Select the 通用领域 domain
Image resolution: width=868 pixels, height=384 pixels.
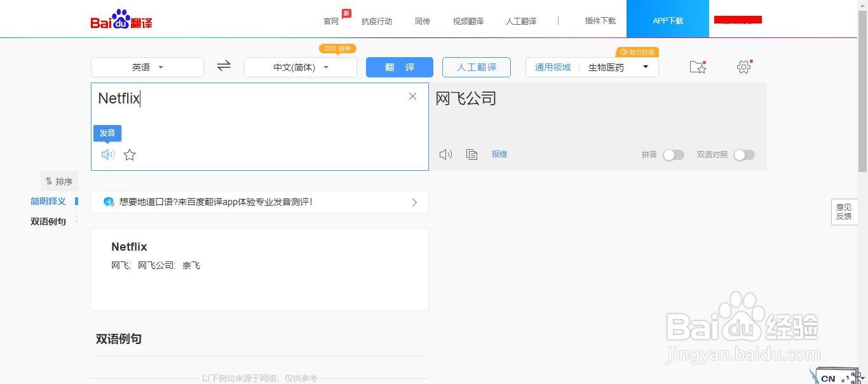click(x=553, y=67)
